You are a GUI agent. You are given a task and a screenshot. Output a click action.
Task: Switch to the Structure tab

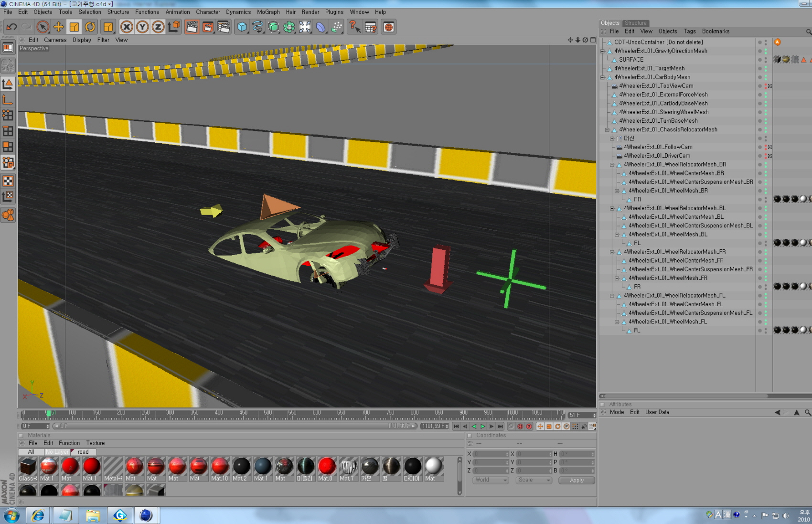pos(635,23)
